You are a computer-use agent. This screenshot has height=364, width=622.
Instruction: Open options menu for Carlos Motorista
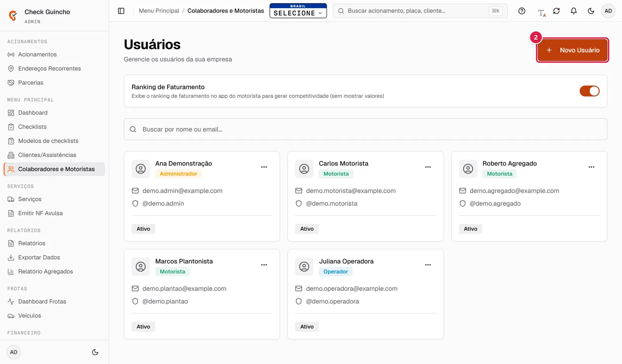pyautogui.click(x=428, y=167)
